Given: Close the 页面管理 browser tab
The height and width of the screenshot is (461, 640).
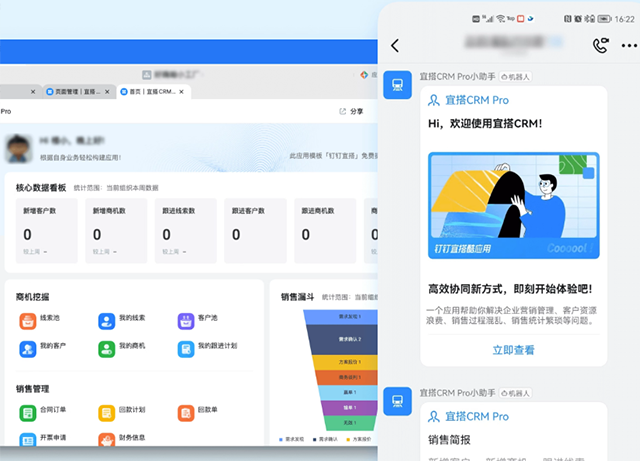Looking at the screenshot, I should point(107,91).
